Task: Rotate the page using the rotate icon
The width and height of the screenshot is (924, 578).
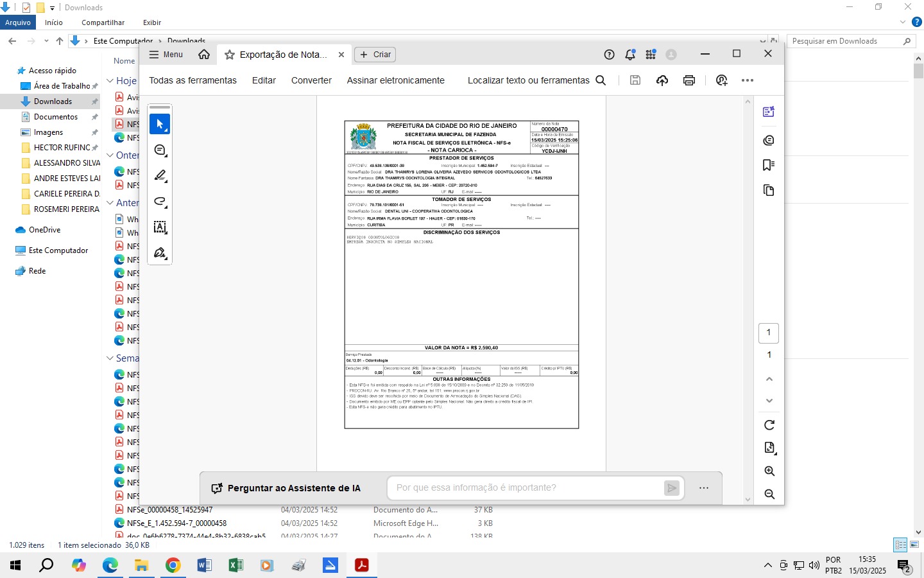Action: (769, 425)
